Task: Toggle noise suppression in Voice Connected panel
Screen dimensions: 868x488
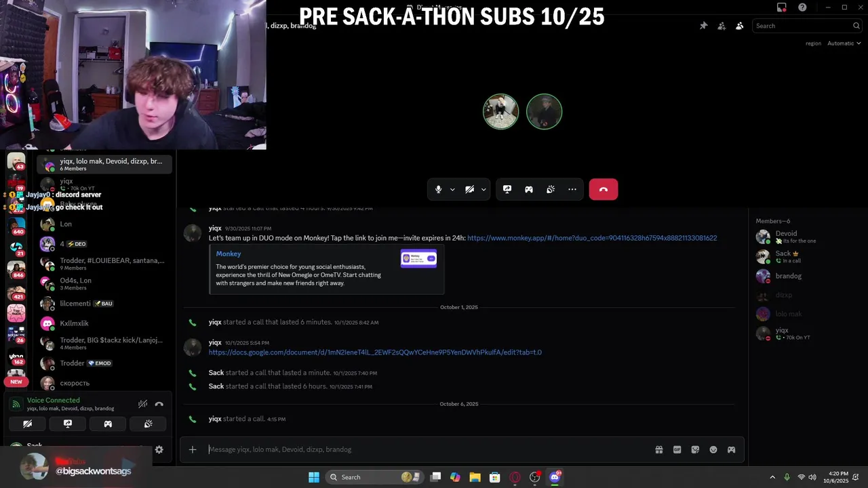Action: coord(142,404)
